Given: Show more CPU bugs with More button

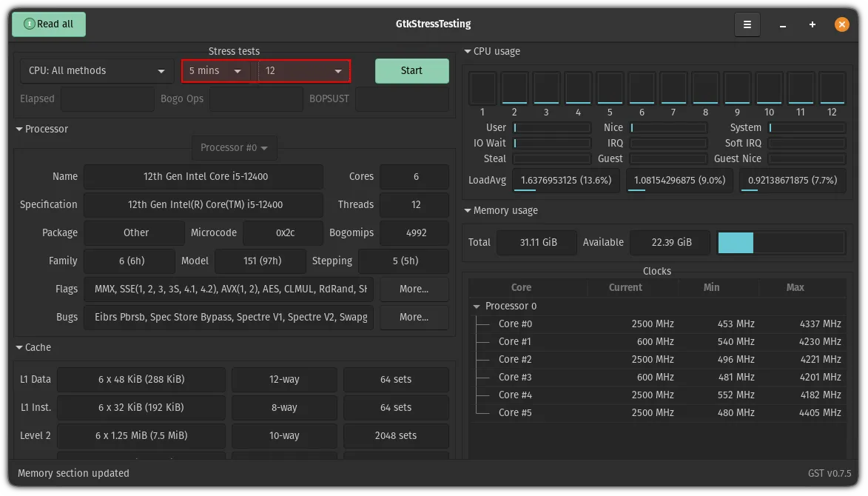Looking at the screenshot, I should coord(414,318).
